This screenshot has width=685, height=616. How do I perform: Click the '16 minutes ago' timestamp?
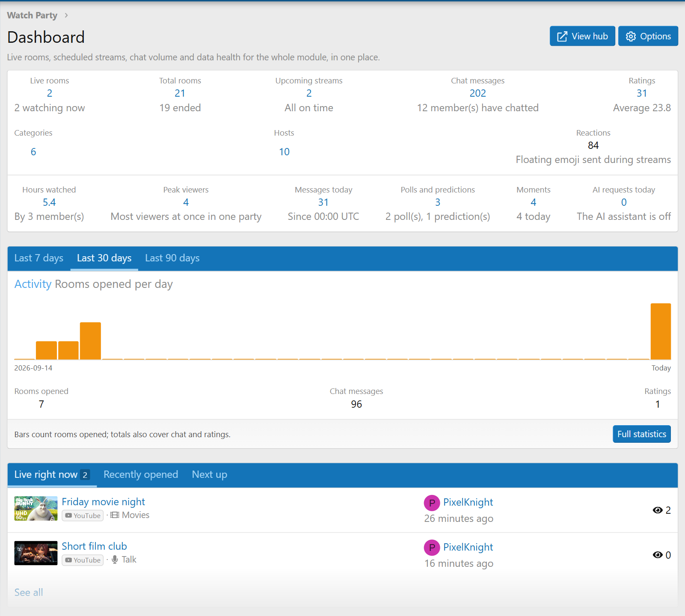[x=459, y=563]
